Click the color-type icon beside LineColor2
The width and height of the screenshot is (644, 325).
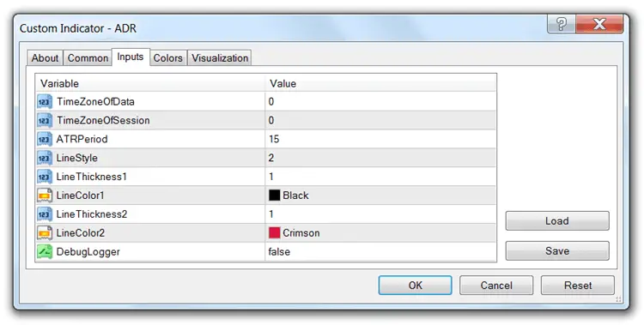coord(45,233)
